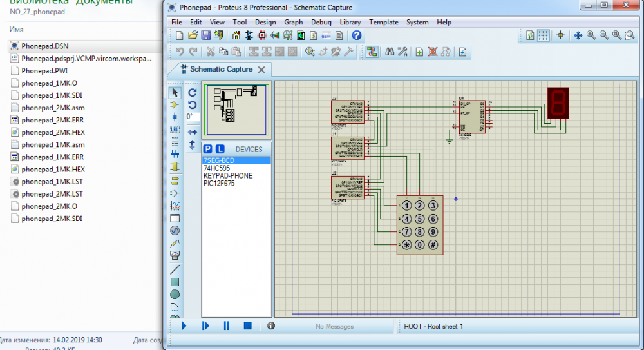Screen dimensions: 644x350
Task: Click the Center at Cursor blue arrows icon
Action: point(578,35)
